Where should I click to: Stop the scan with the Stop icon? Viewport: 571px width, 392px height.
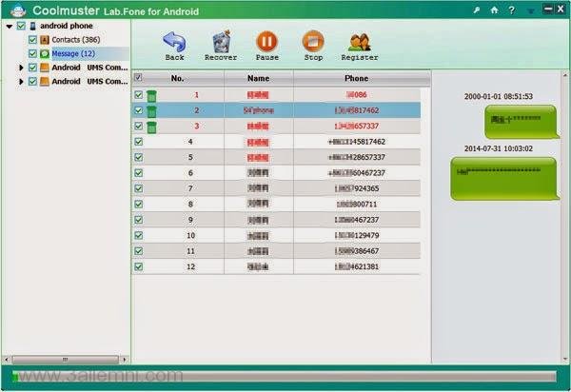point(313,42)
